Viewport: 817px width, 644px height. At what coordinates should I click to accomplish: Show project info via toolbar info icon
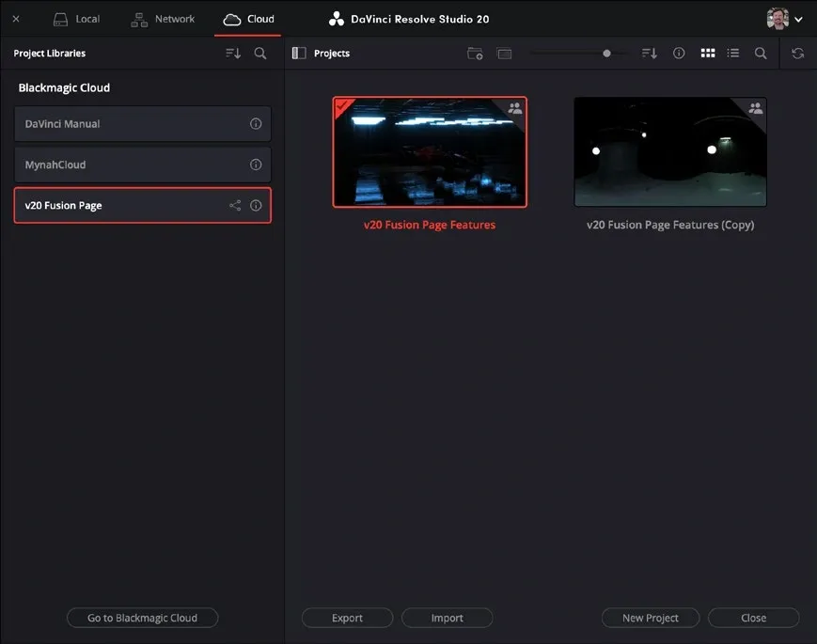point(679,53)
